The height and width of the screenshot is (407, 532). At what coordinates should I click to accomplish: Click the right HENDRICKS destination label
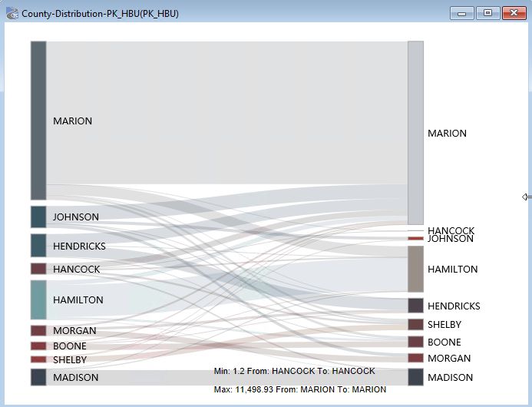[x=454, y=306]
